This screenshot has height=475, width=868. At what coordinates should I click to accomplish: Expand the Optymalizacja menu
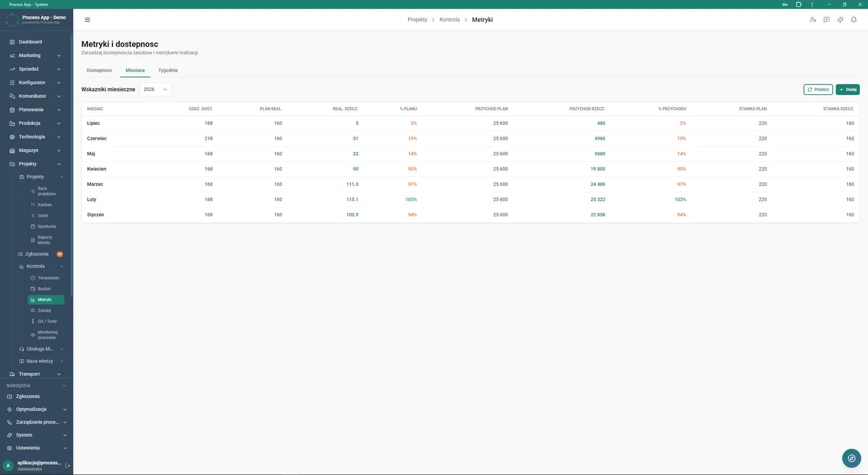point(37,409)
